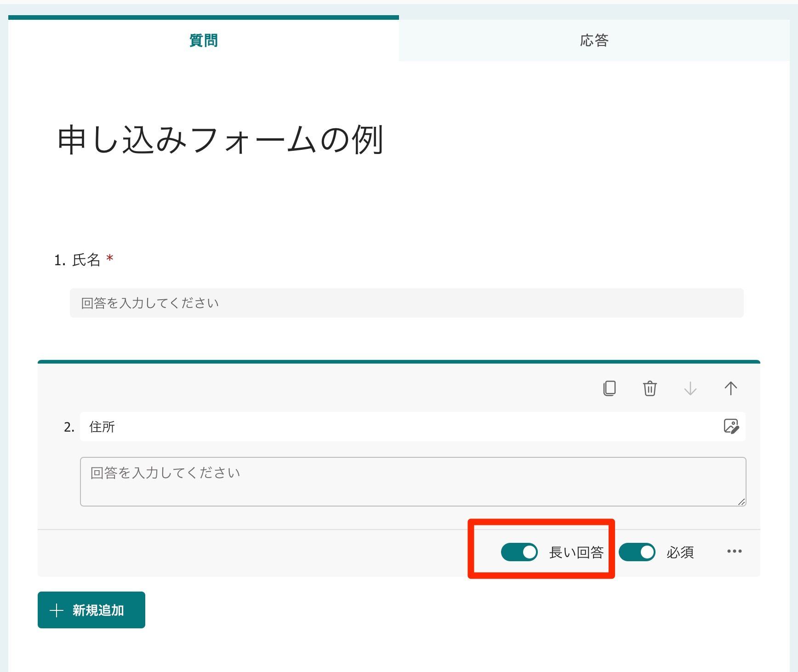The width and height of the screenshot is (798, 672).
Task: Click the resize handle of the answer textarea
Action: coord(742,502)
